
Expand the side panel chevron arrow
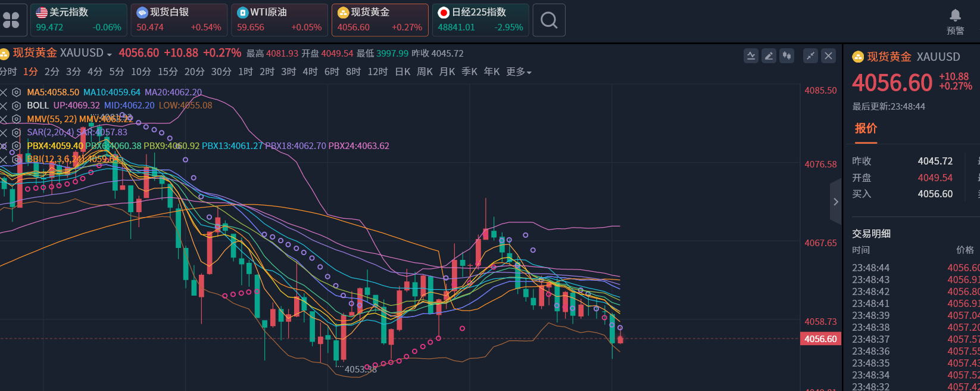(835, 201)
